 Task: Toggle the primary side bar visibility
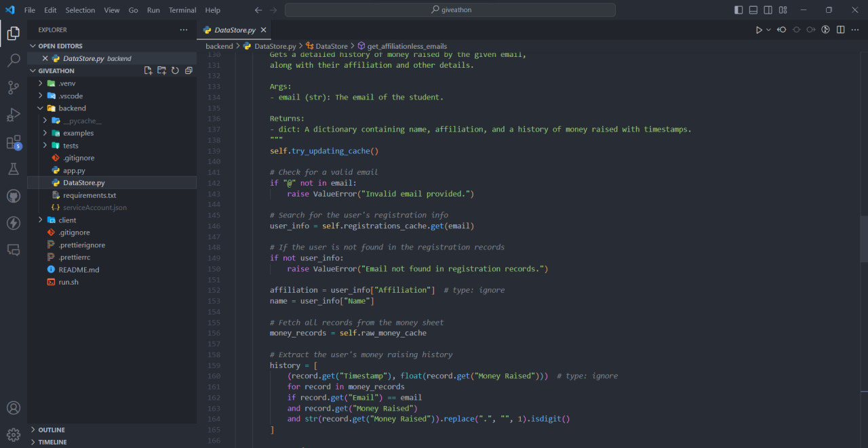point(738,10)
